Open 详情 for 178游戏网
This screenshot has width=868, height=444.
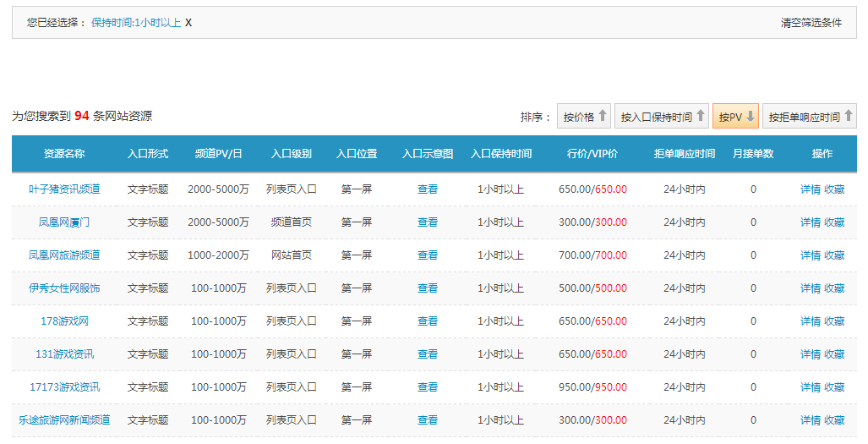811,321
